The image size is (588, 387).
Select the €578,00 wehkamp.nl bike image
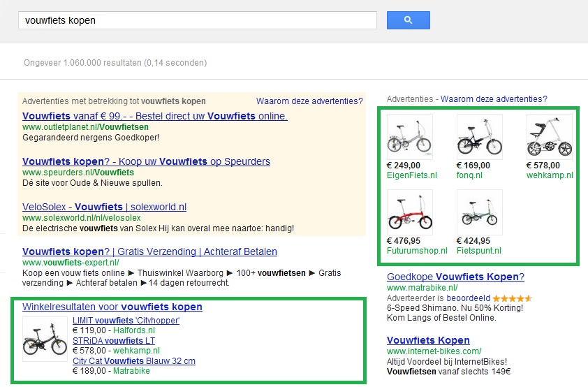coord(549,137)
